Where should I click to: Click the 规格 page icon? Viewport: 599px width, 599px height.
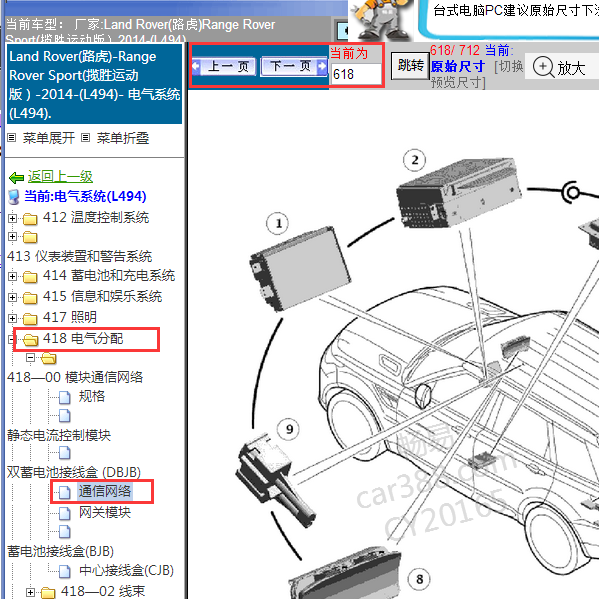[x=65, y=397]
